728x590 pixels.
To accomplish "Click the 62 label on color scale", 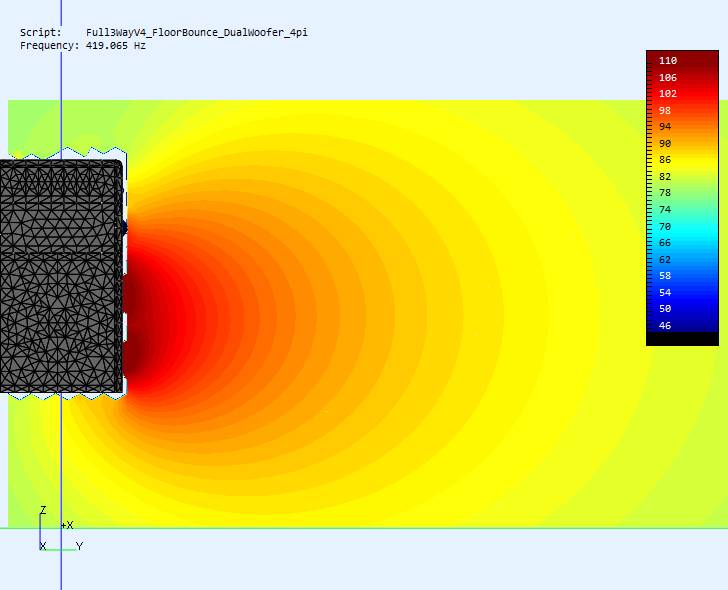I will [665, 259].
